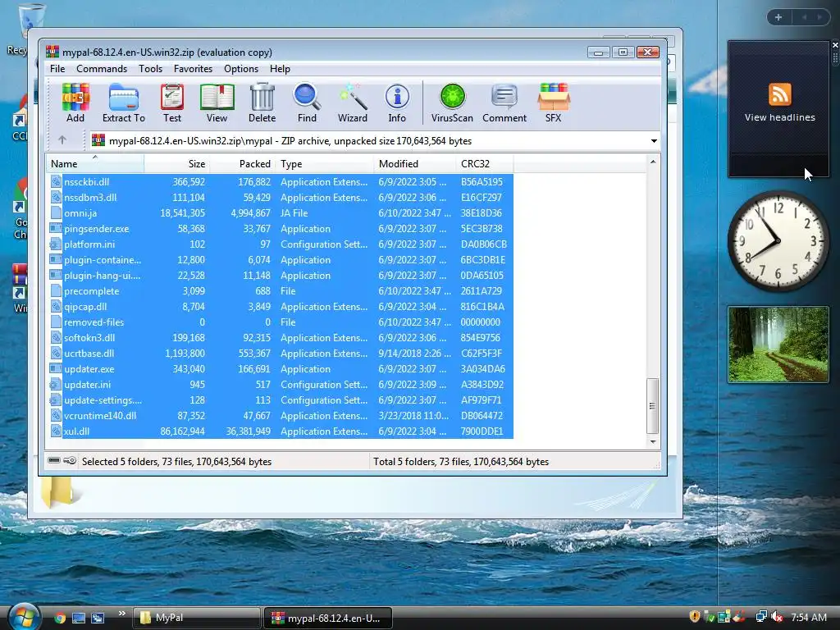Open the Windows Start orb
Viewport: 840px width, 630px height.
pyautogui.click(x=24, y=617)
